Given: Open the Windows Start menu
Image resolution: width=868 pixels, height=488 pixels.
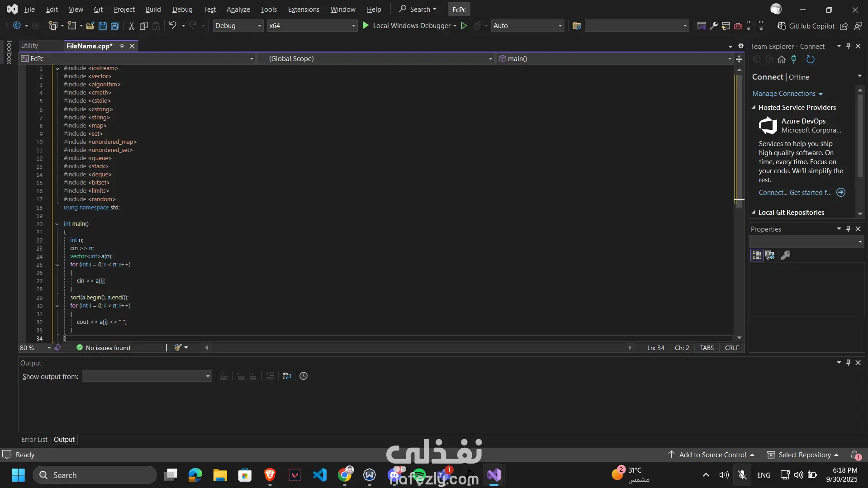Looking at the screenshot, I should [x=18, y=475].
